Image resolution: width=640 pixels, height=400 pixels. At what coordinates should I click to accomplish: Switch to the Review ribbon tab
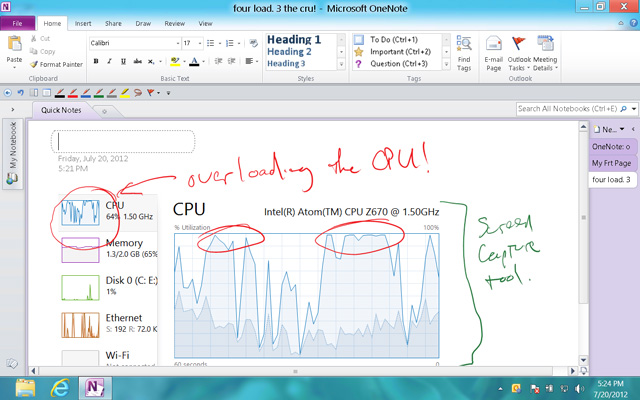pyautogui.click(x=175, y=23)
